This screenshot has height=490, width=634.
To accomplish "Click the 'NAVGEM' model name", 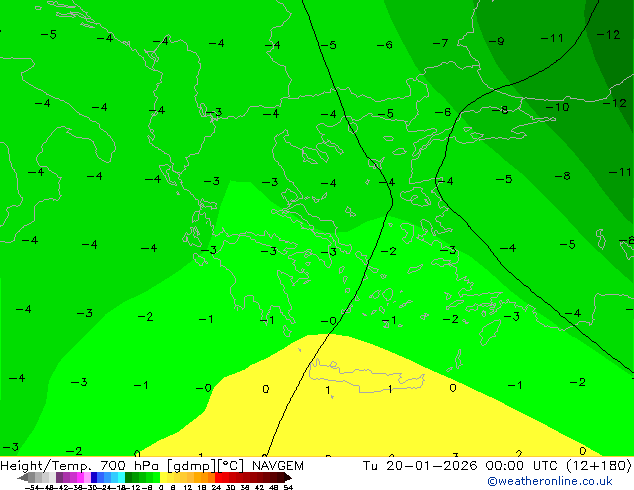I will click(278, 466).
